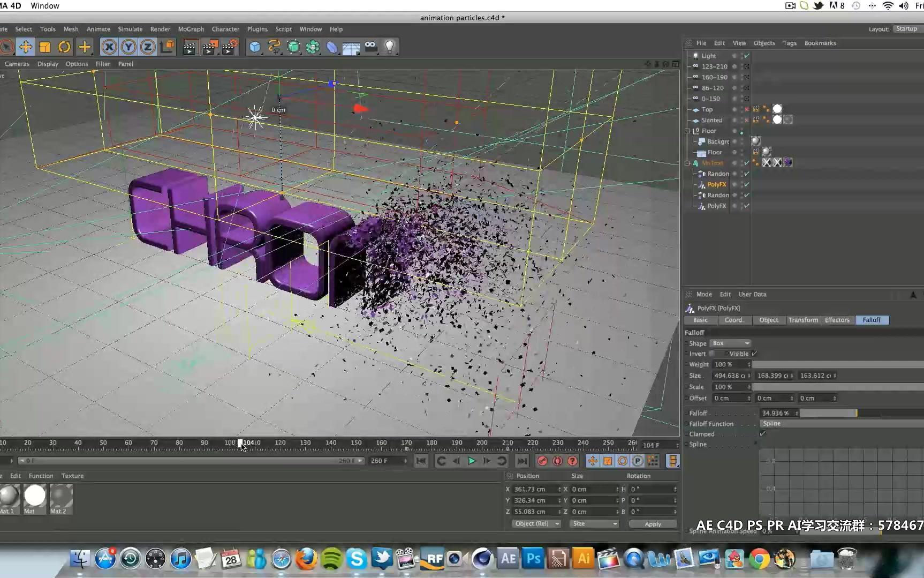Collapse the Floor group in Objects tree
Image resolution: width=924 pixels, height=578 pixels.
687,131
